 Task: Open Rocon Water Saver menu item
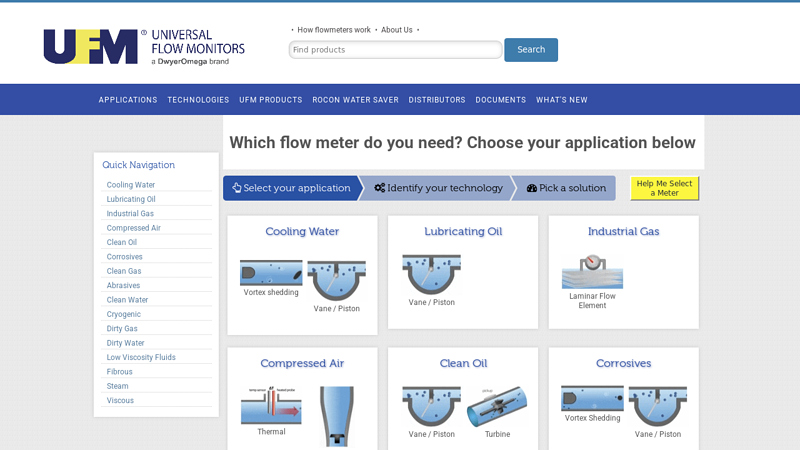pos(356,100)
